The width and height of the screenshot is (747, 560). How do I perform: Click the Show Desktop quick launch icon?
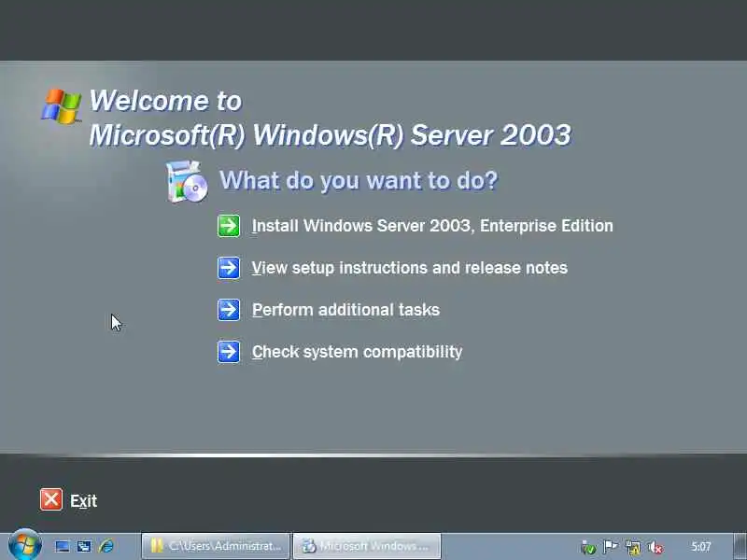[x=62, y=546]
